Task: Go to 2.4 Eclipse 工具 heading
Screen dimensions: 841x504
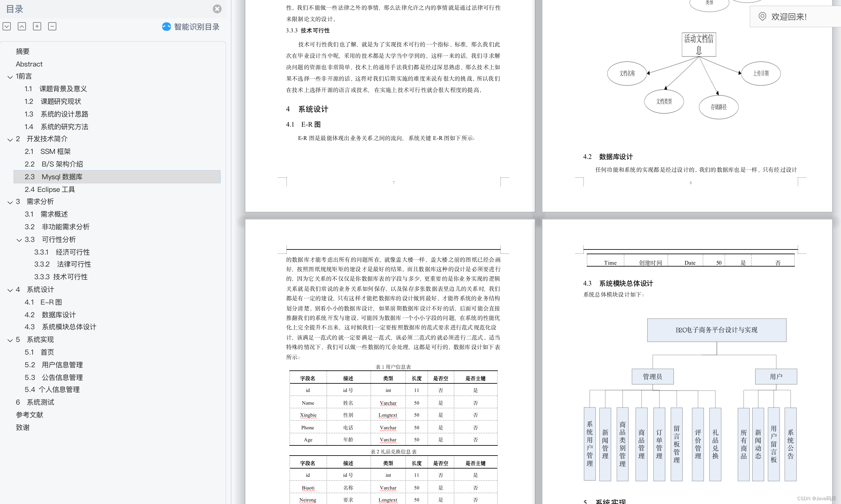Action: (x=50, y=189)
